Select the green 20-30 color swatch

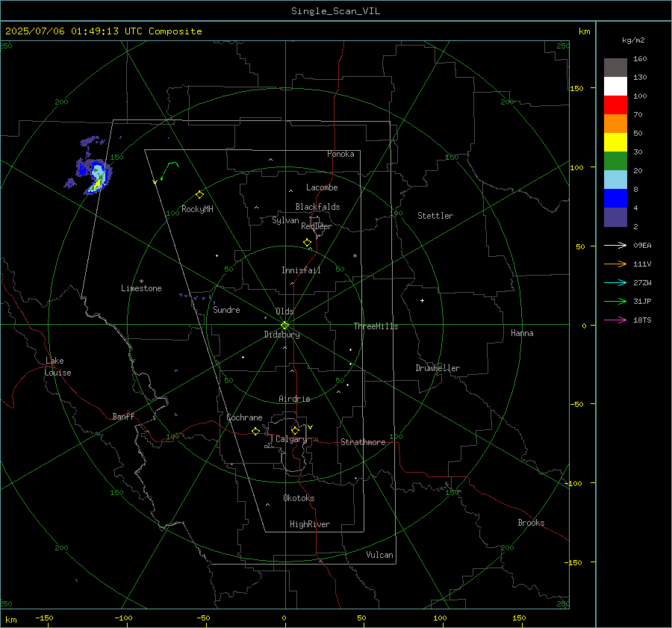(615, 161)
